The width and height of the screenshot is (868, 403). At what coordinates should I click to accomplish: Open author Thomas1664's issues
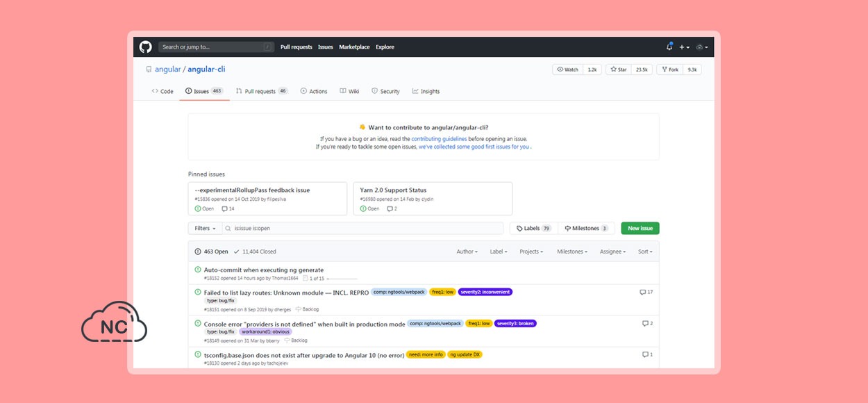pos(285,279)
